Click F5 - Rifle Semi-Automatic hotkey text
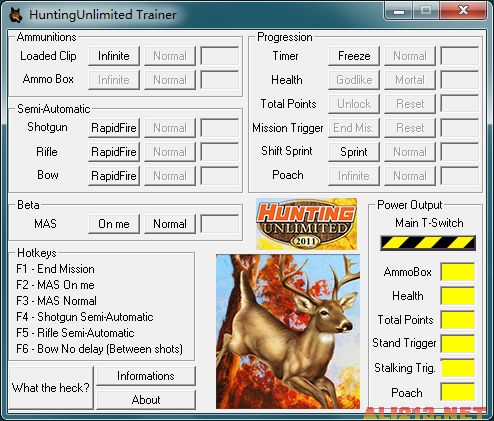The height and width of the screenshot is (421, 494). tap(75, 333)
